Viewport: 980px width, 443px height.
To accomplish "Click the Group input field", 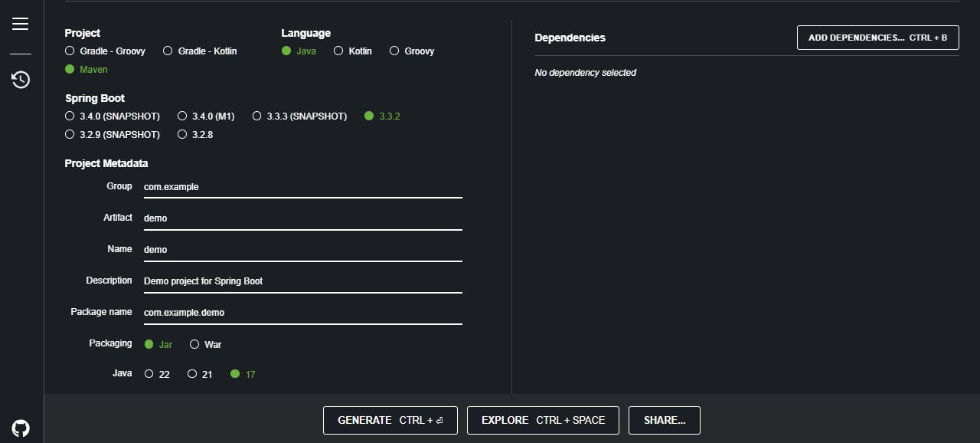I will click(x=302, y=187).
